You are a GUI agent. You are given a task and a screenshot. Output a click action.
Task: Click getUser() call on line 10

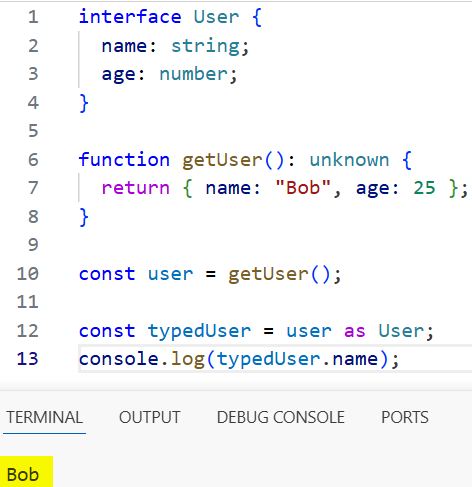279,275
